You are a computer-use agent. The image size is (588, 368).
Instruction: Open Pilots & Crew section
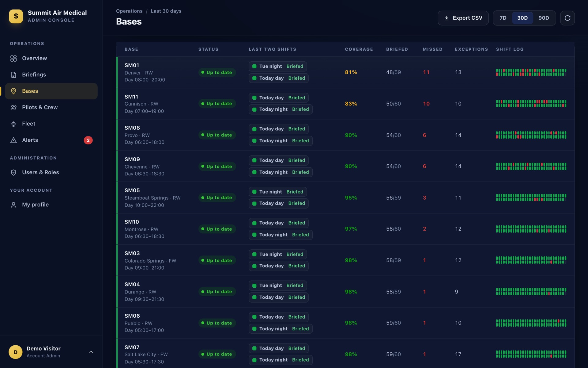51,107
